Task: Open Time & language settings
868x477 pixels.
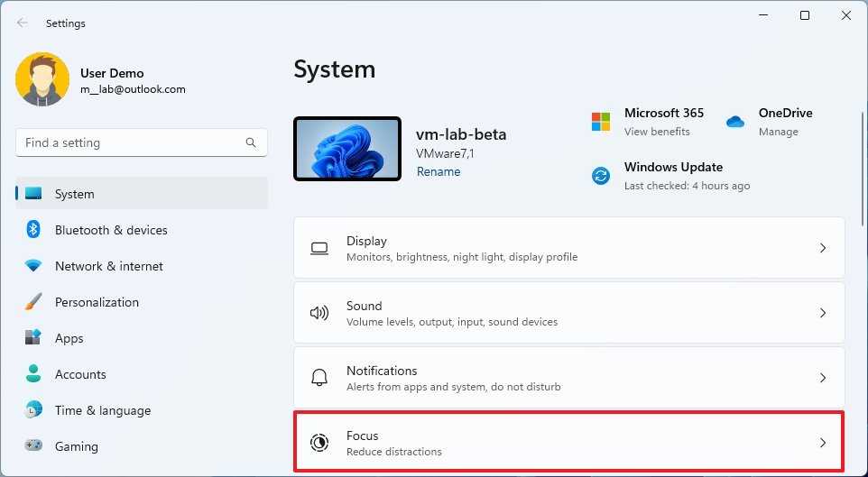Action: pos(102,410)
